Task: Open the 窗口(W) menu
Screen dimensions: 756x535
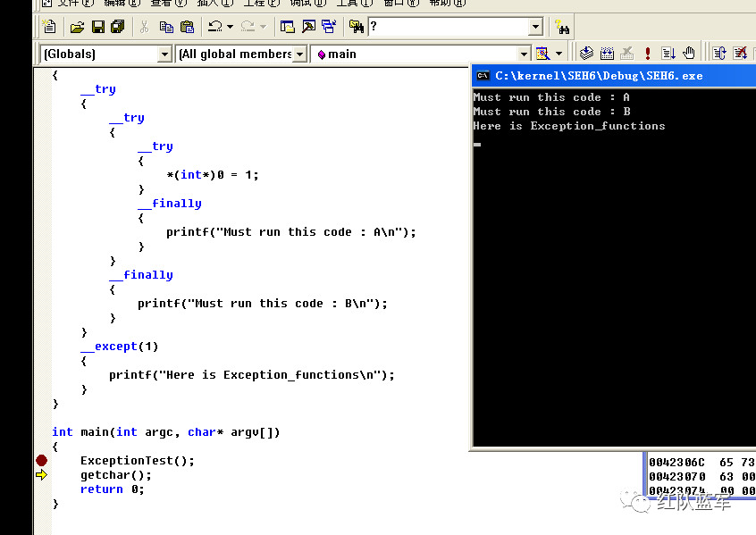Action: [x=401, y=3]
